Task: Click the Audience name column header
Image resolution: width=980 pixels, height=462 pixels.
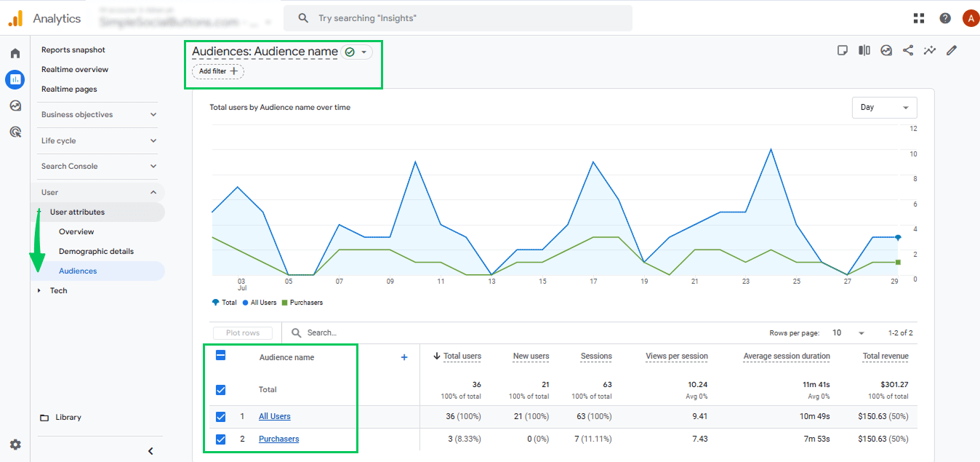Action: [x=287, y=358]
